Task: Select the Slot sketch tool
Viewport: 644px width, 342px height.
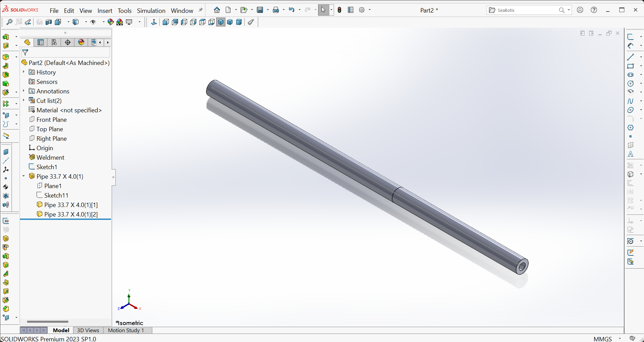Action: point(630,75)
